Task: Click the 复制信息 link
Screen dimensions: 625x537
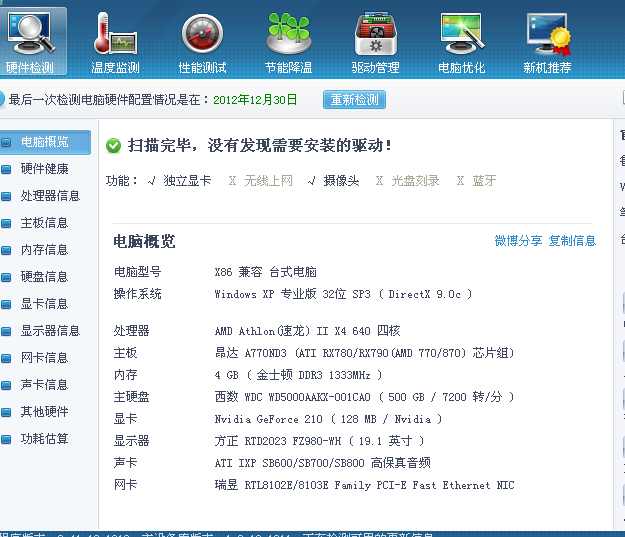Action: [x=572, y=241]
